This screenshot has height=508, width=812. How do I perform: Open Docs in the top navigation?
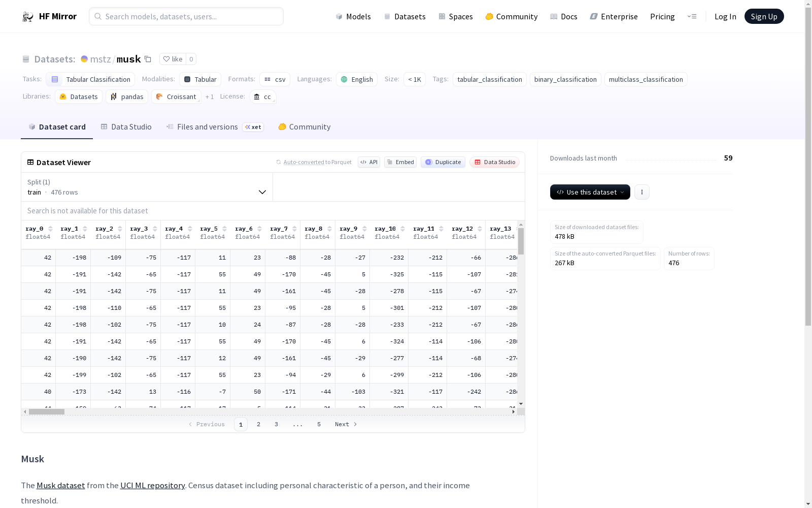pos(564,16)
